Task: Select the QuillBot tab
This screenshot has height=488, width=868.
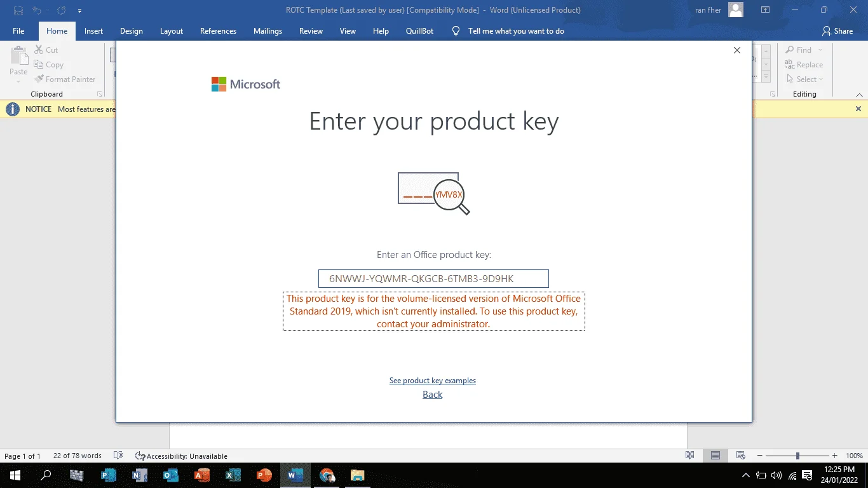Action: click(419, 31)
